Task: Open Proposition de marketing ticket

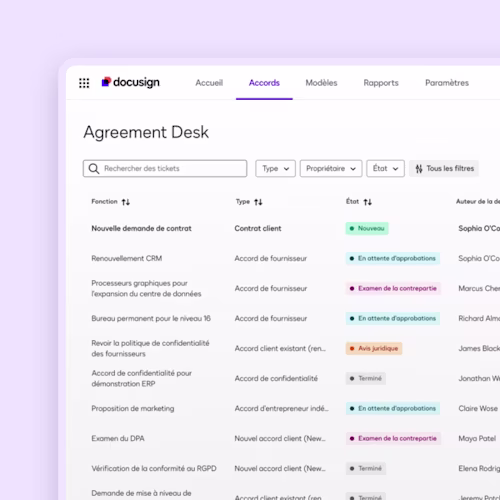Action: (x=133, y=408)
